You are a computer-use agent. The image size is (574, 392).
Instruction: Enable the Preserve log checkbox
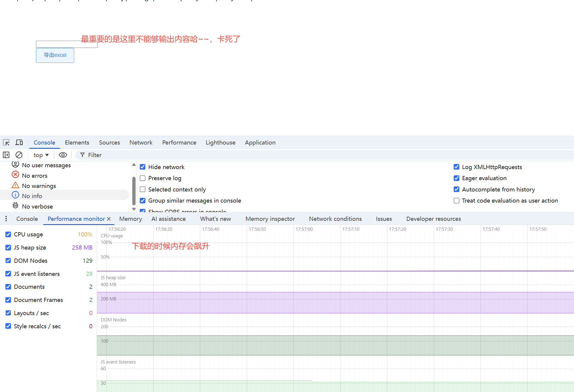click(x=143, y=178)
